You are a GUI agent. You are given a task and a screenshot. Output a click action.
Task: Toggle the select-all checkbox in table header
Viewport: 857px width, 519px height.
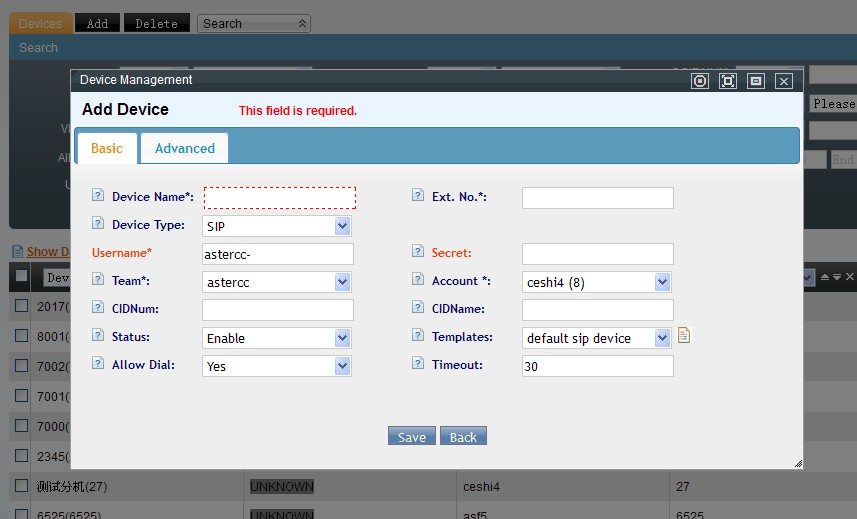tap(21, 276)
